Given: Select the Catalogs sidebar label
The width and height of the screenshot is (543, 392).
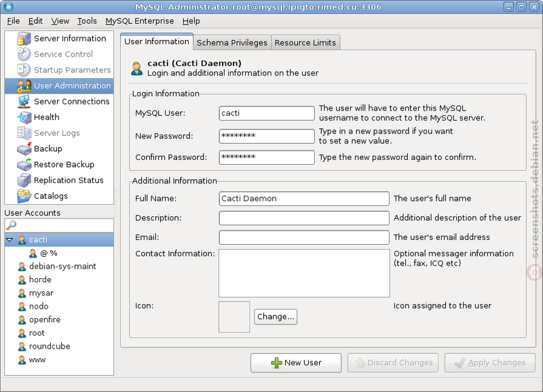Looking at the screenshot, I should [51, 196].
